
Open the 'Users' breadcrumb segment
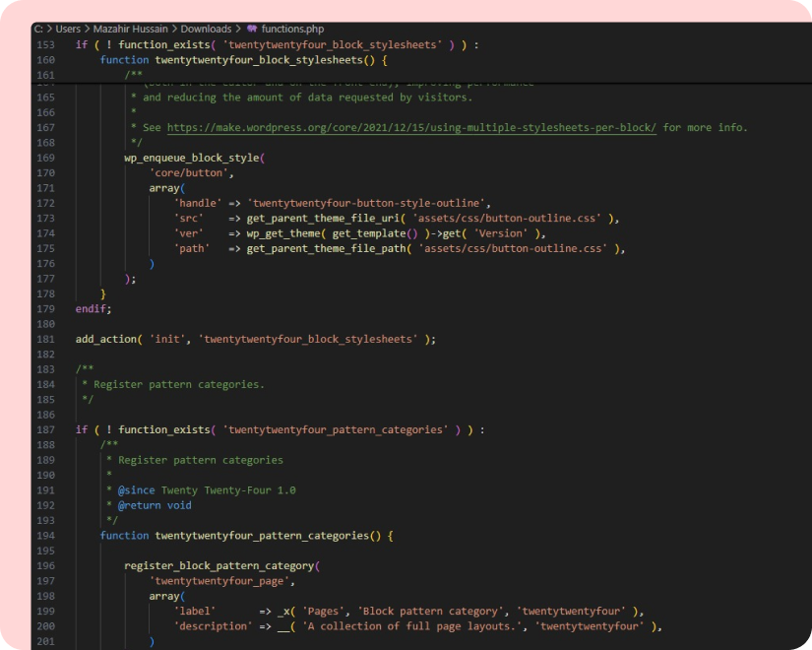click(x=68, y=29)
